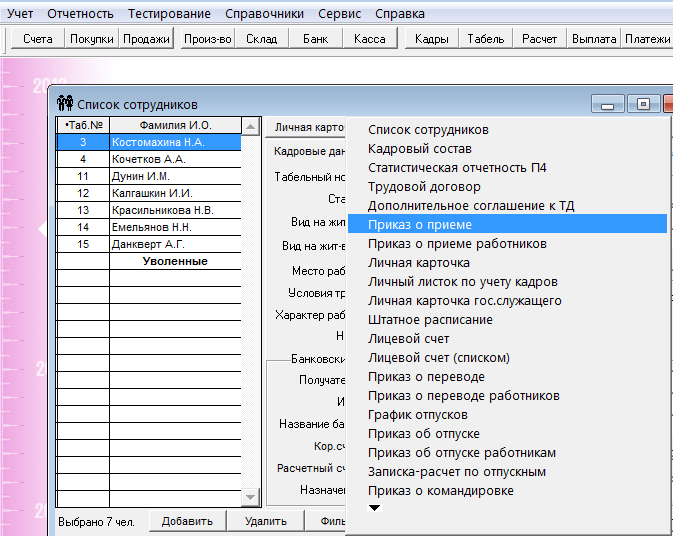Viewport: 673px width, 536px height.
Task: Click the employee list scroll up arrow
Action: click(251, 127)
